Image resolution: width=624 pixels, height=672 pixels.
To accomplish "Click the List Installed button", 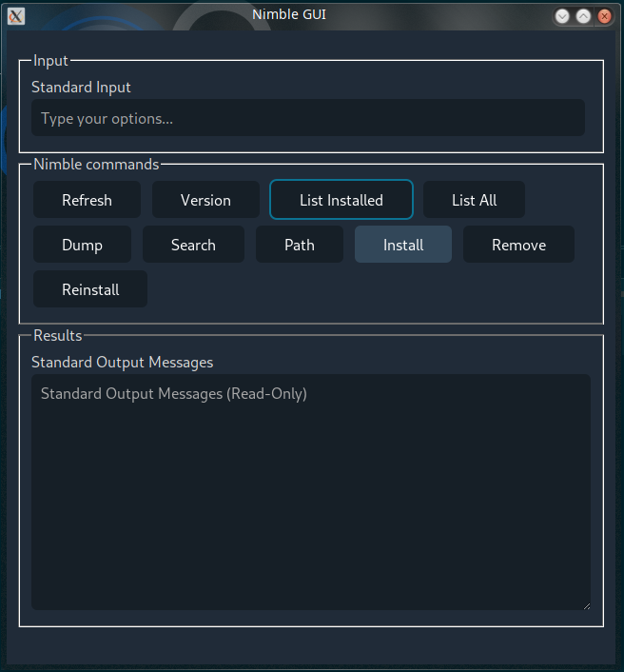I will [x=341, y=200].
